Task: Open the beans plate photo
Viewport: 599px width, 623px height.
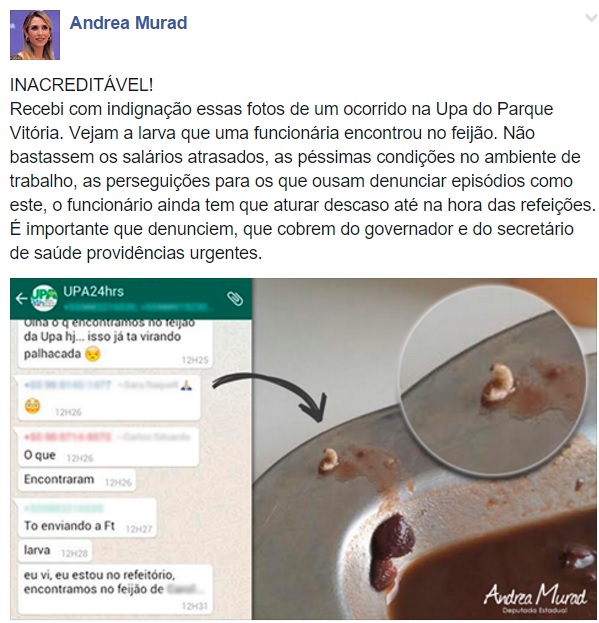Action: 424,449
